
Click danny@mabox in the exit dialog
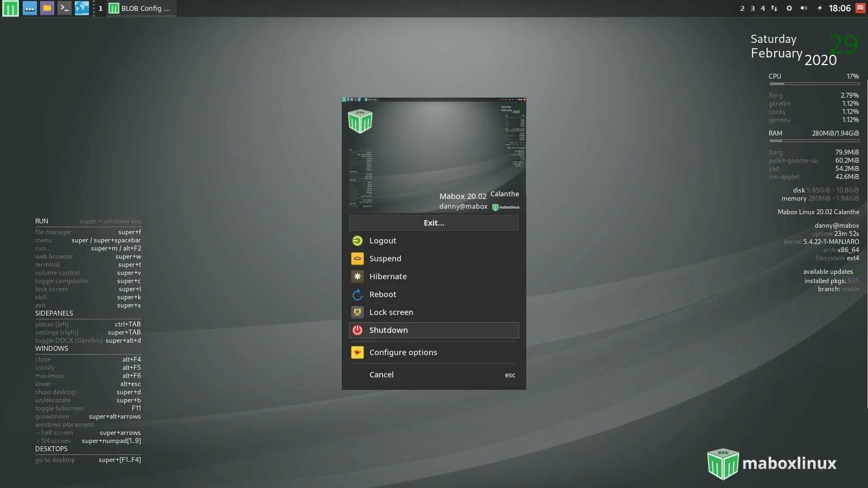463,207
